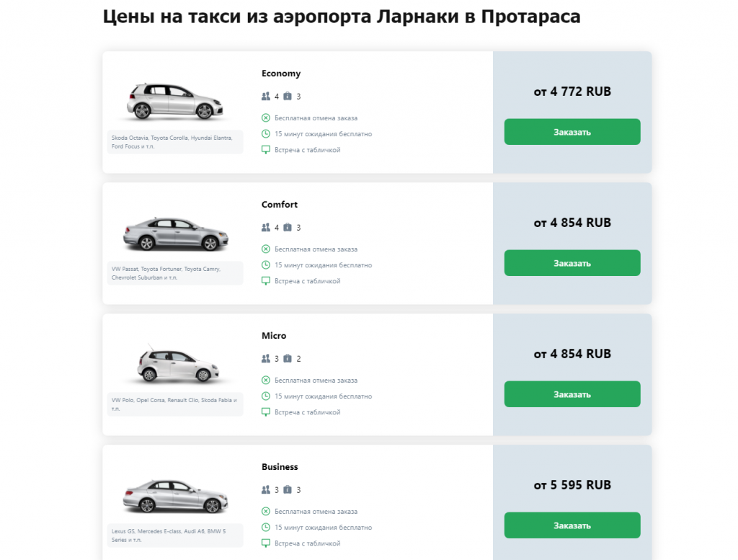The width and height of the screenshot is (738, 560).
Task: Click the от 4 854 RUB Comfort price
Action: click(572, 223)
